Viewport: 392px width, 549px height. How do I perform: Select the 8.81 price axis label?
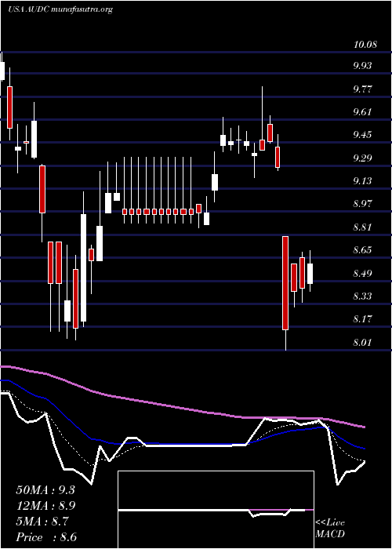(363, 227)
